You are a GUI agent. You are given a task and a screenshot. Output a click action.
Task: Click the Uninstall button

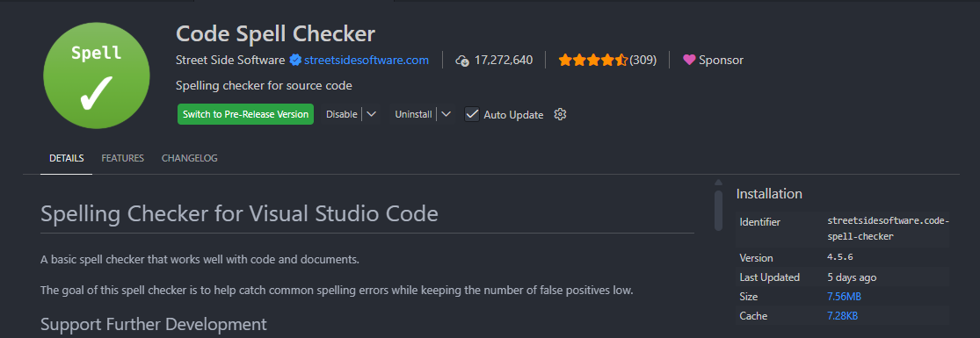413,114
